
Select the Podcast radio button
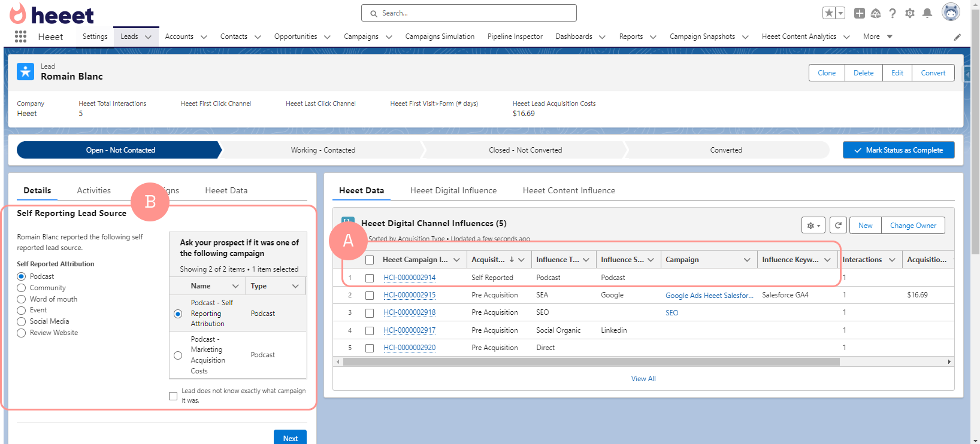pos(22,276)
